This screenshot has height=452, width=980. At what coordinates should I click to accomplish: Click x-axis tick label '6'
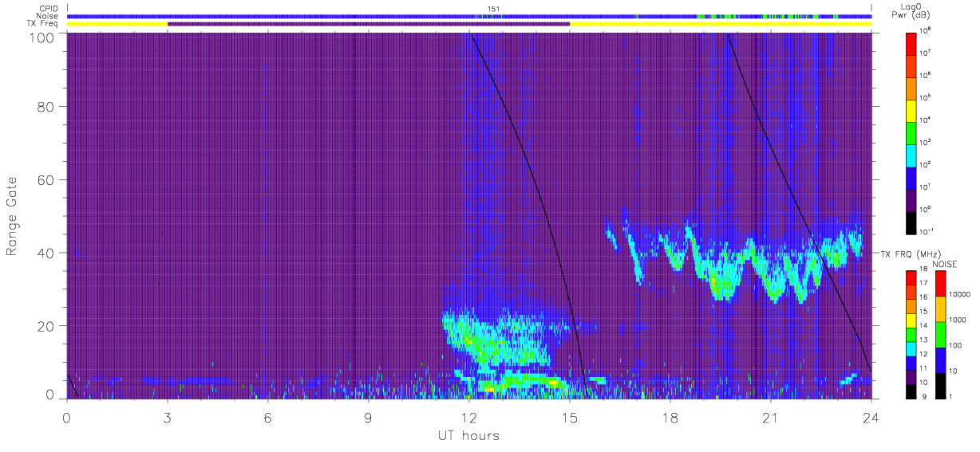[x=268, y=417]
